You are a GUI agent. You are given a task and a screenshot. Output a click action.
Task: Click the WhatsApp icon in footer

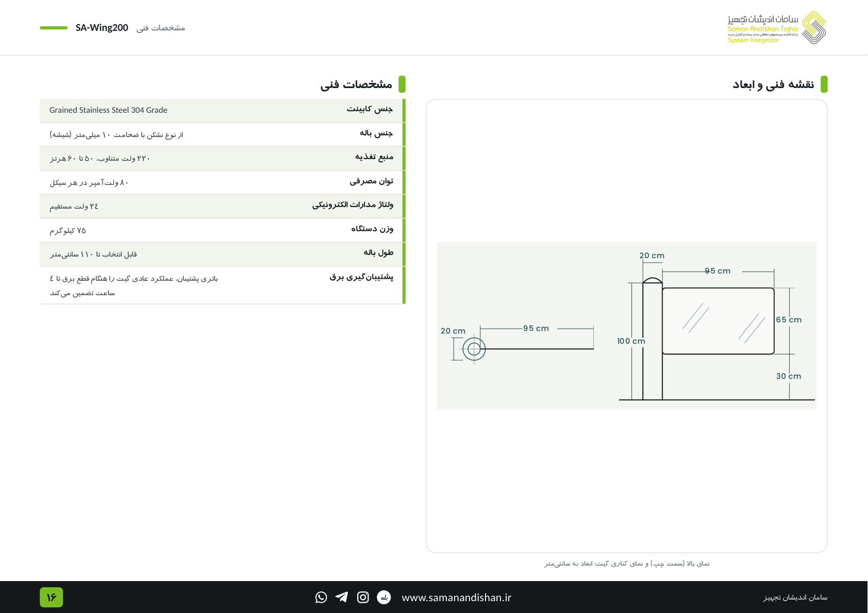(321, 597)
